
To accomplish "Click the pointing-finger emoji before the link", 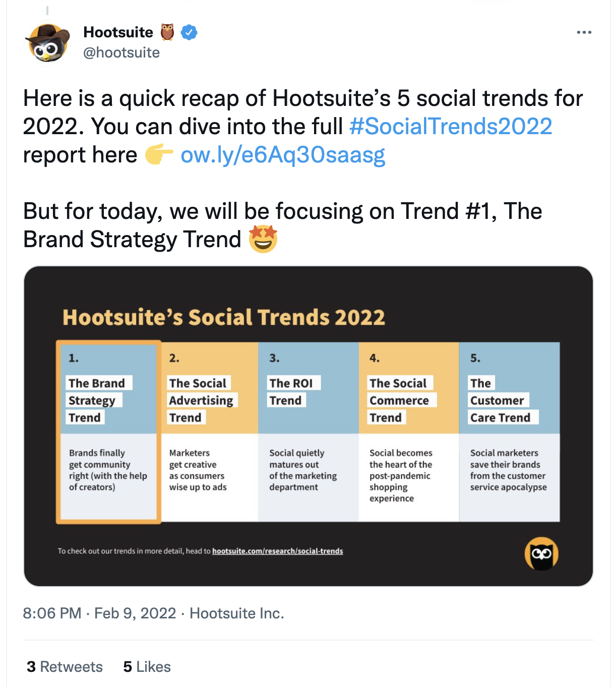I will (159, 155).
